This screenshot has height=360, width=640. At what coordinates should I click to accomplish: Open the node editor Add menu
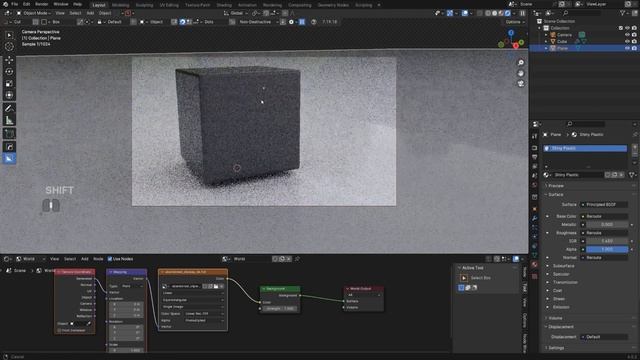pos(84,259)
